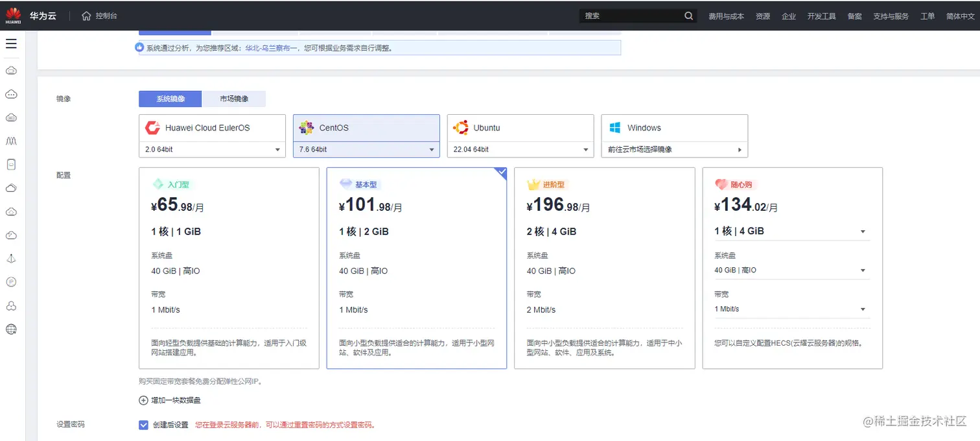The width and height of the screenshot is (980, 441).
Task: Click the sidebar IP circle icon
Action: click(11, 282)
